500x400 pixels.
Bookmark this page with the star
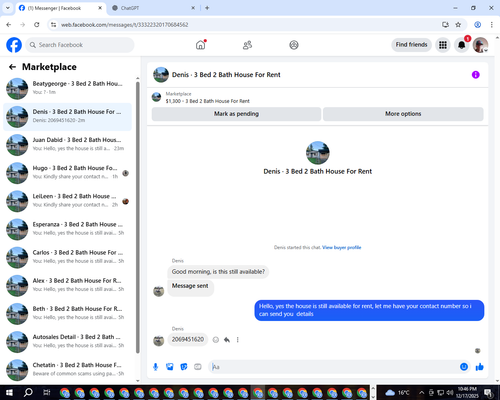pyautogui.click(x=458, y=25)
